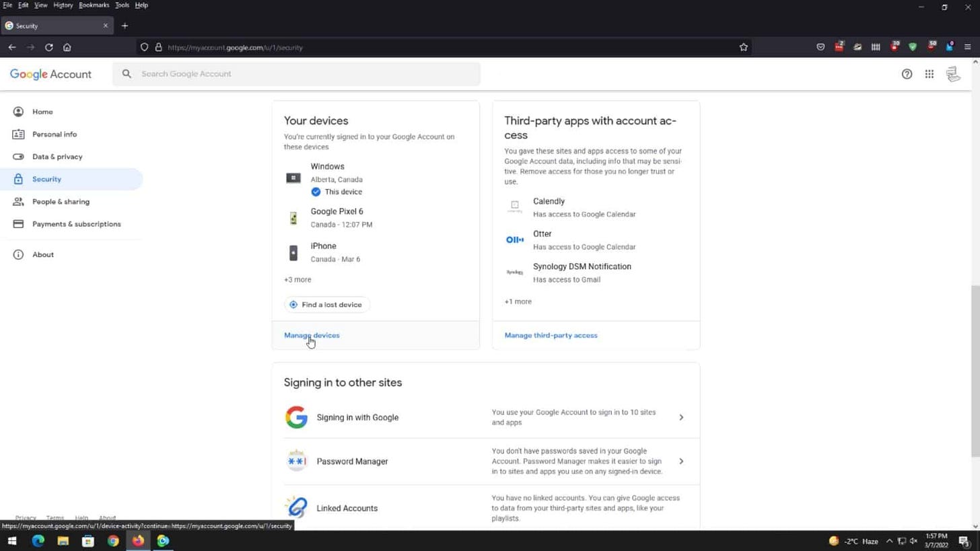Open the Windows Start menu

pos(11,541)
